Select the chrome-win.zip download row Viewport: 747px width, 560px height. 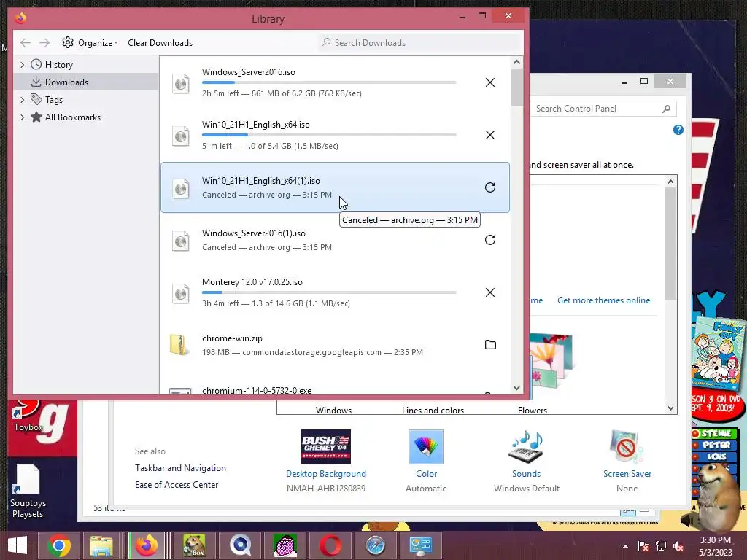[x=335, y=345]
